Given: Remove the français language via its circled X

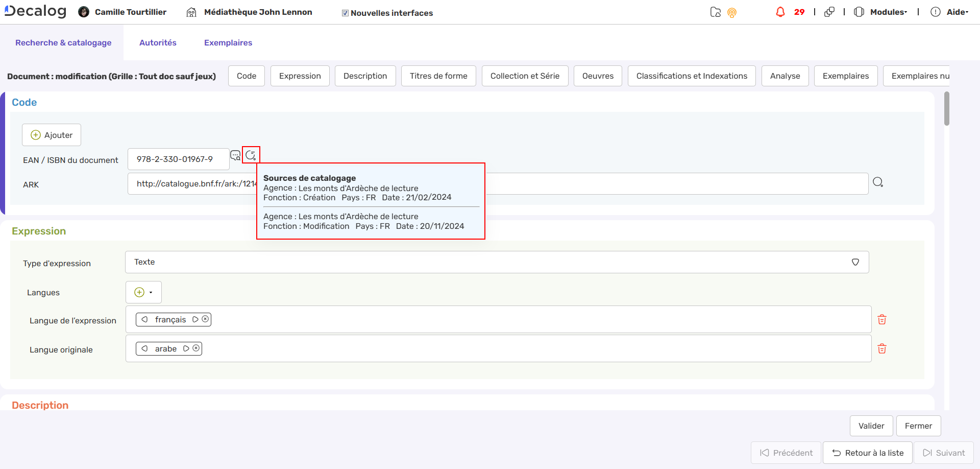Looking at the screenshot, I should click(x=205, y=319).
